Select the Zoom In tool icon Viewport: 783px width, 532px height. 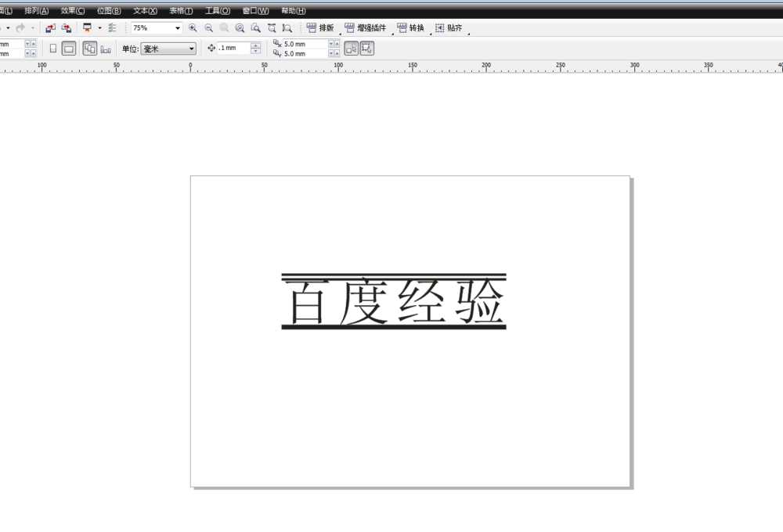194,27
